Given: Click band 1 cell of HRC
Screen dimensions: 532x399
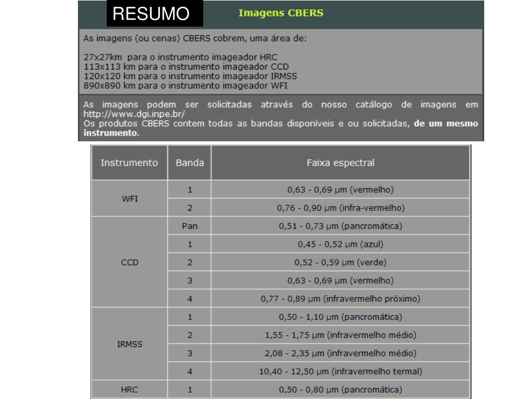Looking at the screenshot, I should [190, 390].
